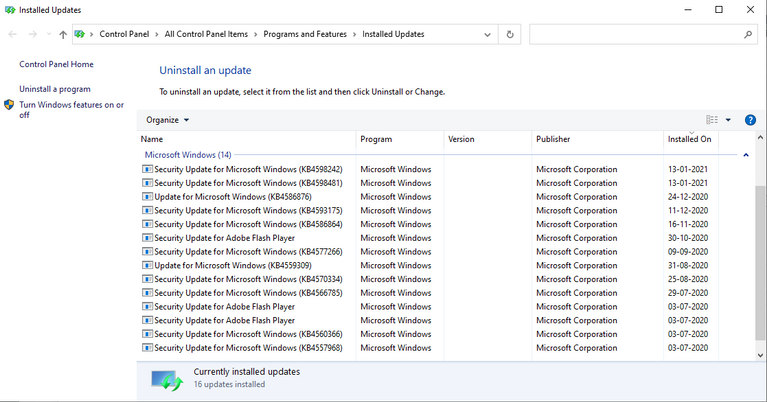Viewport: 767px width, 402px height.
Task: Focus the search box
Action: pos(643,35)
